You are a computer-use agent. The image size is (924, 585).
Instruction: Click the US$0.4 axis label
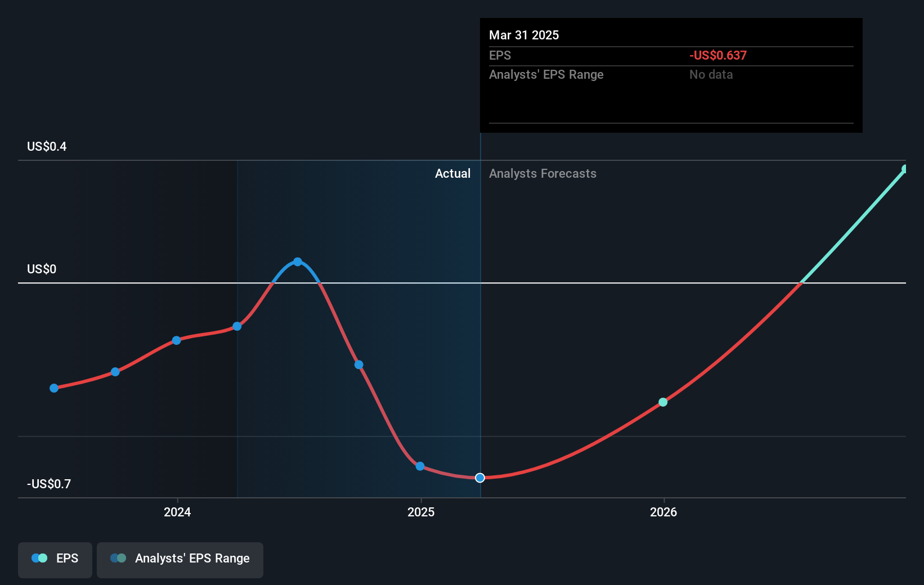pos(47,146)
